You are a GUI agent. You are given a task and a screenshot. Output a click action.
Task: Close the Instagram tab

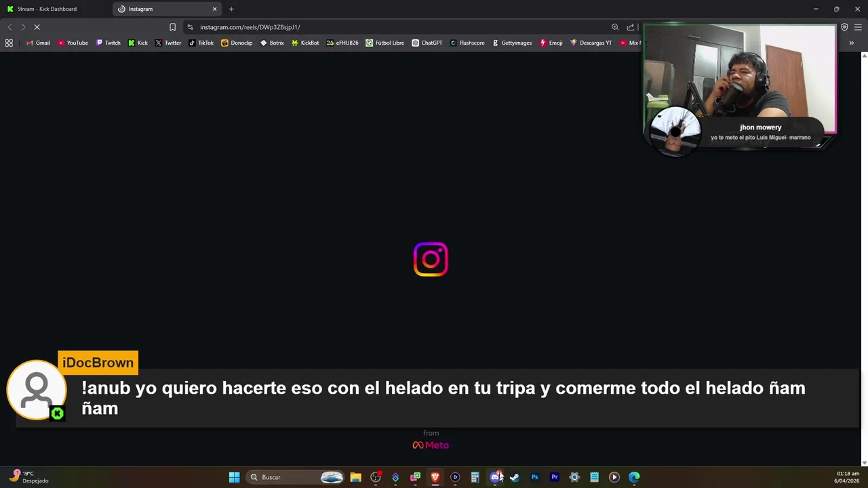click(215, 9)
